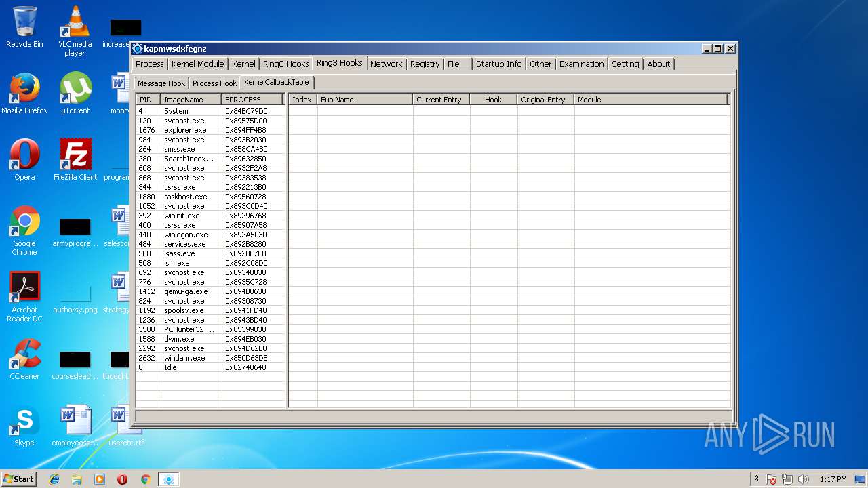
Task: Sort by EPROCESS column header
Action: coord(252,99)
